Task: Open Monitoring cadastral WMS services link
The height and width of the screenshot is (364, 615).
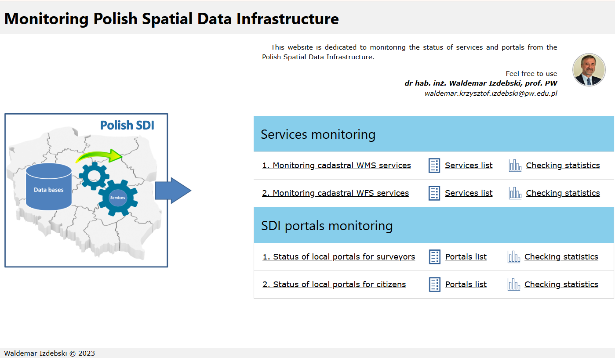Action: tap(336, 166)
